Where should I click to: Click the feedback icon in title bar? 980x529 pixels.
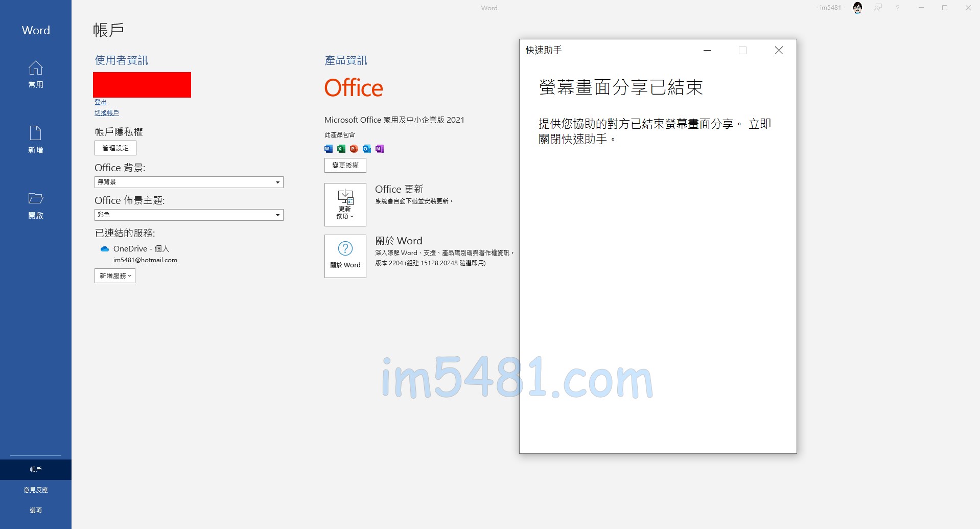click(878, 8)
